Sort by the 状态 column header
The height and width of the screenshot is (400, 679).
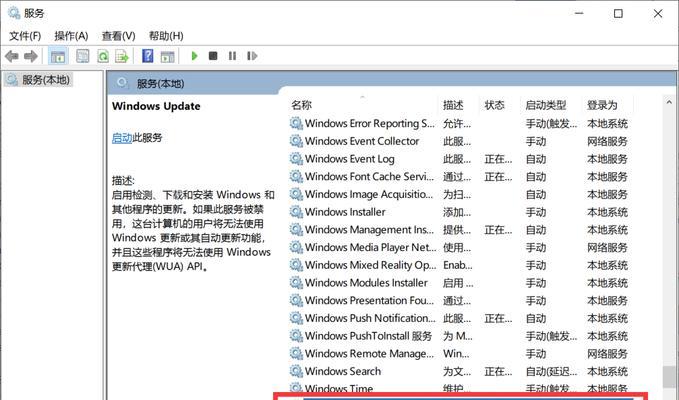point(495,105)
